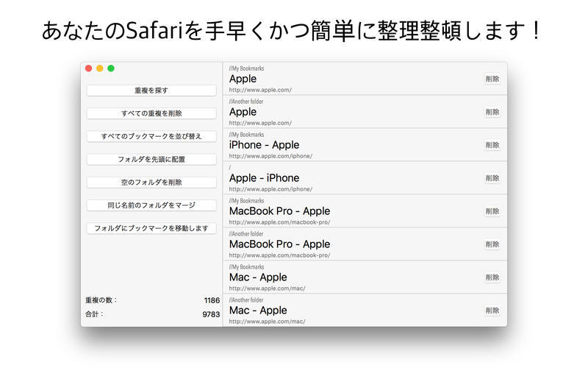This screenshot has width=588, height=368.
Task: Click フォルダにブックマークを移動します
Action: pyautogui.click(x=151, y=228)
